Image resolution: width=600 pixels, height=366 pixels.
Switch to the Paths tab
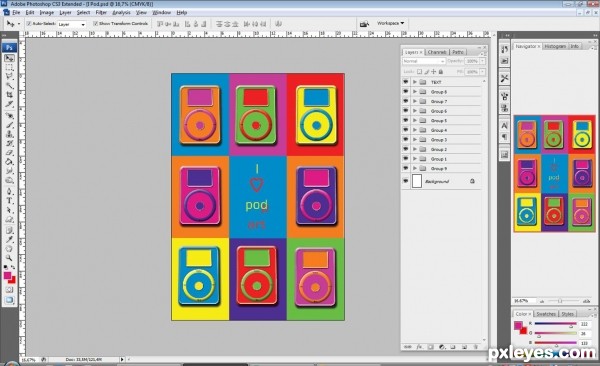click(x=458, y=52)
